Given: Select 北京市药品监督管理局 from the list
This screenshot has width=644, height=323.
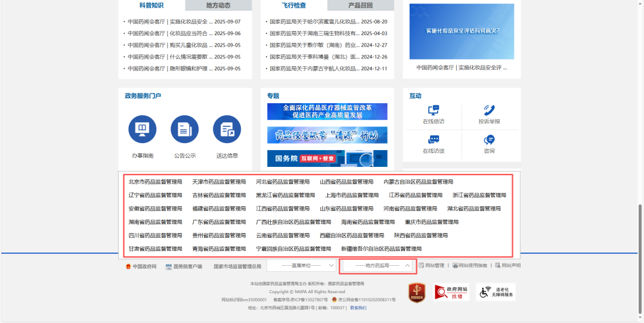Looking at the screenshot, I should [x=155, y=182].
